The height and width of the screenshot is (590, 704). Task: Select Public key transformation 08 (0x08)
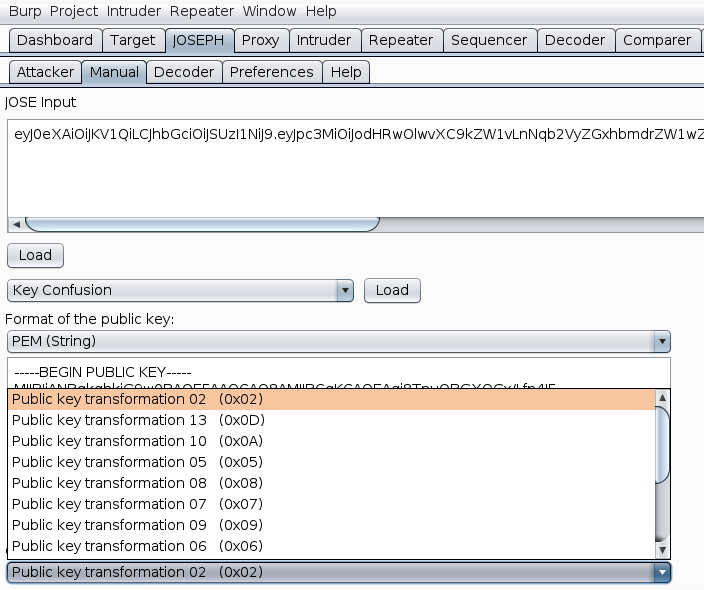[332, 484]
